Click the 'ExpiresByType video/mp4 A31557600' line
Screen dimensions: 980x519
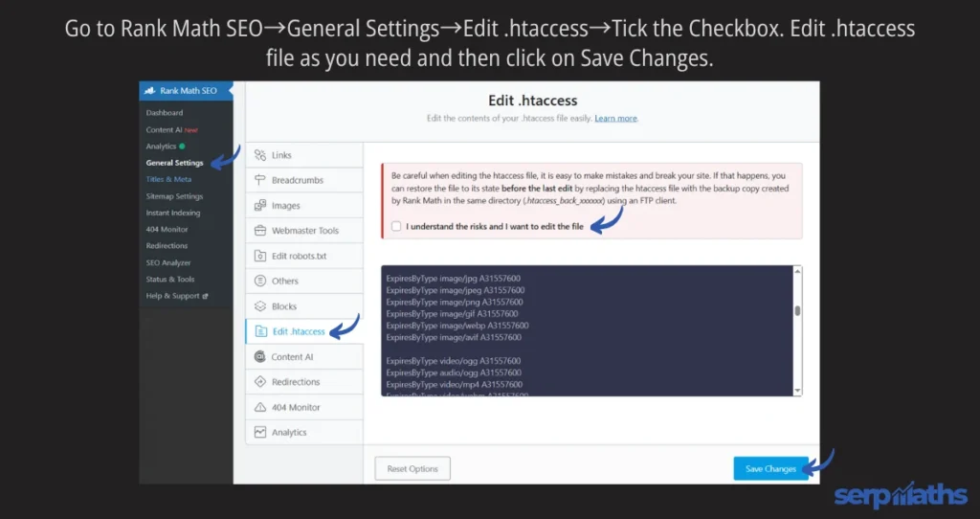pyautogui.click(x=455, y=385)
